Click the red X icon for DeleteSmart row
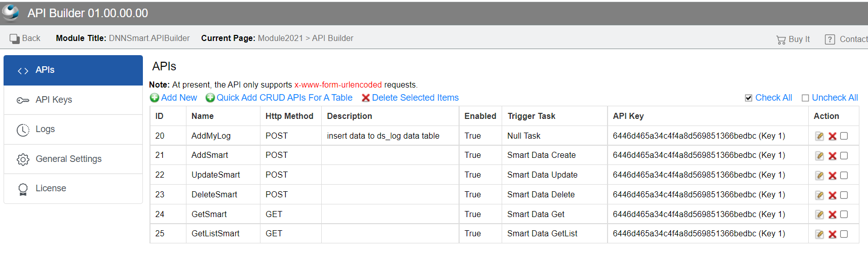Viewport: 868px width, 253px height. point(832,195)
